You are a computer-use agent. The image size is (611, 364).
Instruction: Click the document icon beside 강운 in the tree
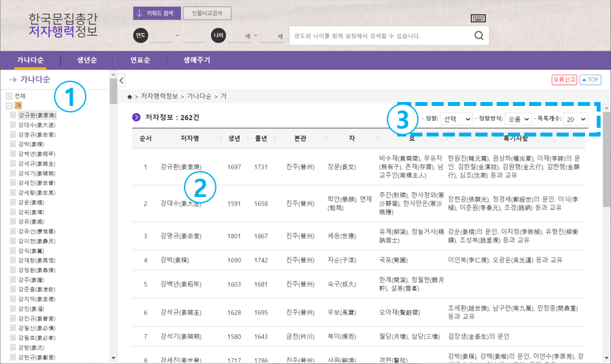coord(13,202)
